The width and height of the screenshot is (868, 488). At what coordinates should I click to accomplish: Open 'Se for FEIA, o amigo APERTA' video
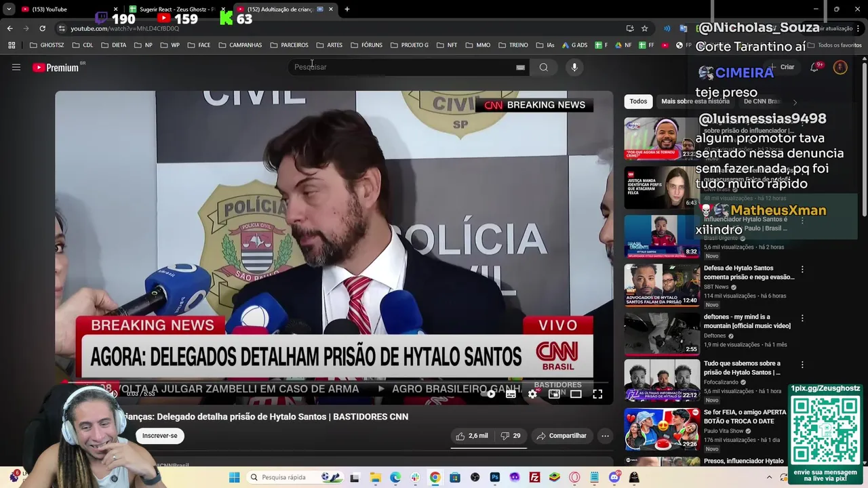click(x=745, y=416)
